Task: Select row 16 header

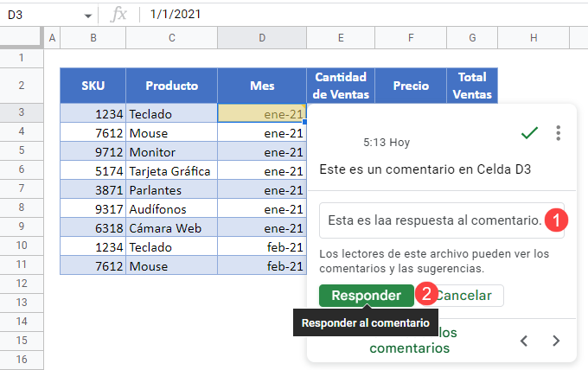Action: 22,360
